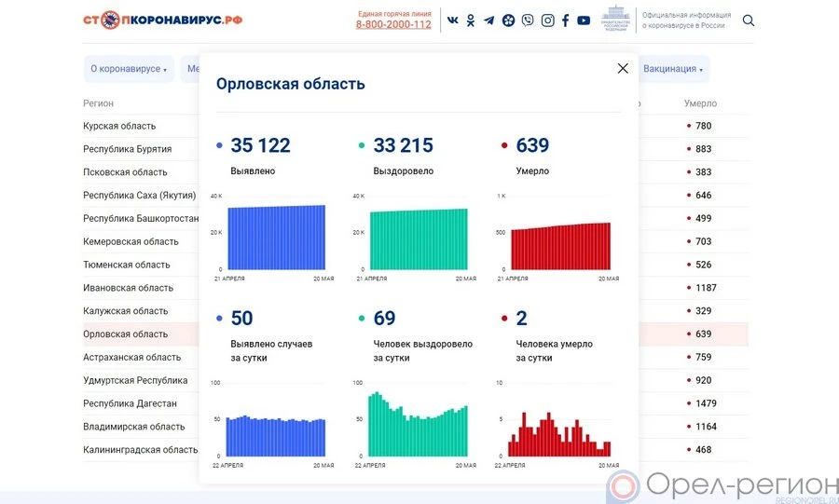The height and width of the screenshot is (504, 839).
Task: Expand the О коронавирусе dropdown menu
Action: click(x=128, y=69)
